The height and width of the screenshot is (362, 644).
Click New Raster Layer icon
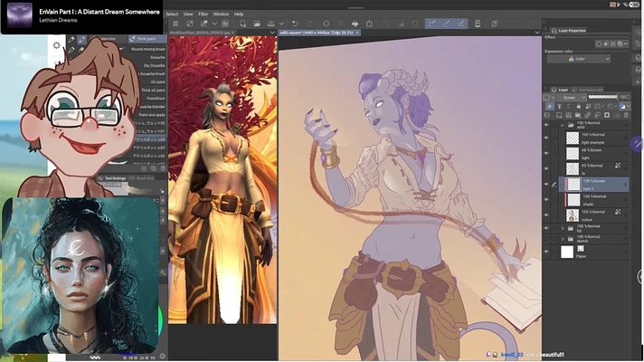pyautogui.click(x=559, y=116)
